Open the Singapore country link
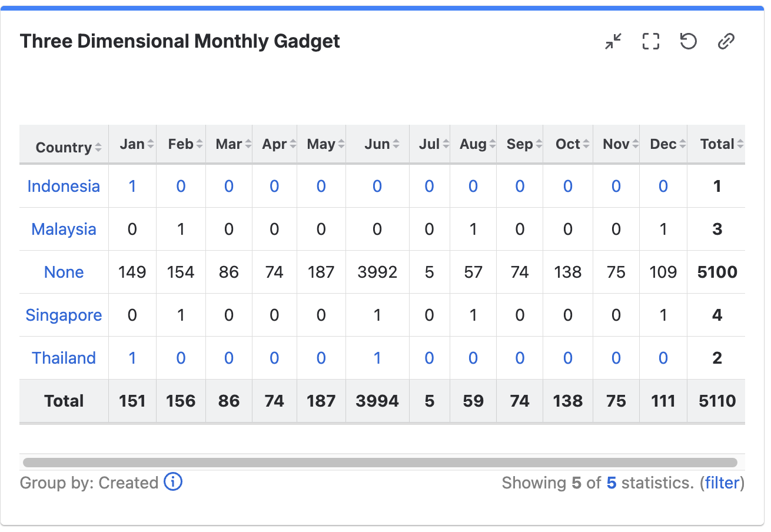This screenshot has width=771, height=532. (x=64, y=315)
